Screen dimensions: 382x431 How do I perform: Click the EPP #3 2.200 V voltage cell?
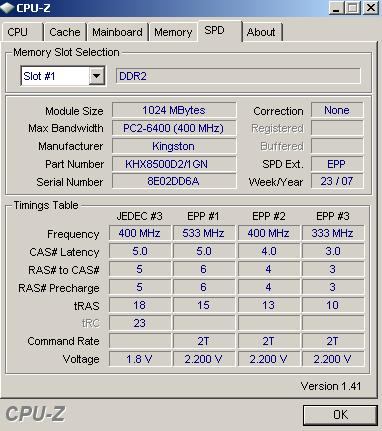tap(333, 359)
